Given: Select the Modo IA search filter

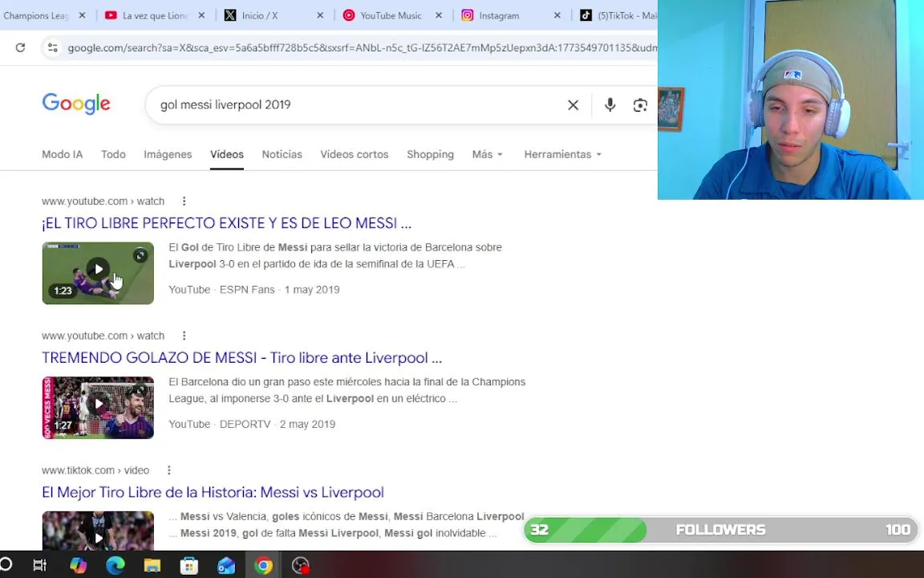Looking at the screenshot, I should tap(62, 154).
